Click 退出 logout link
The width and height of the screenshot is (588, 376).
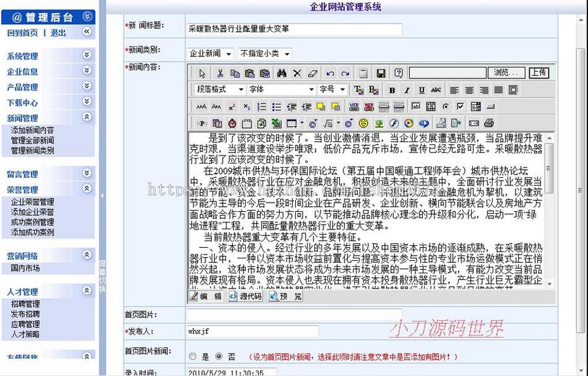tap(58, 33)
